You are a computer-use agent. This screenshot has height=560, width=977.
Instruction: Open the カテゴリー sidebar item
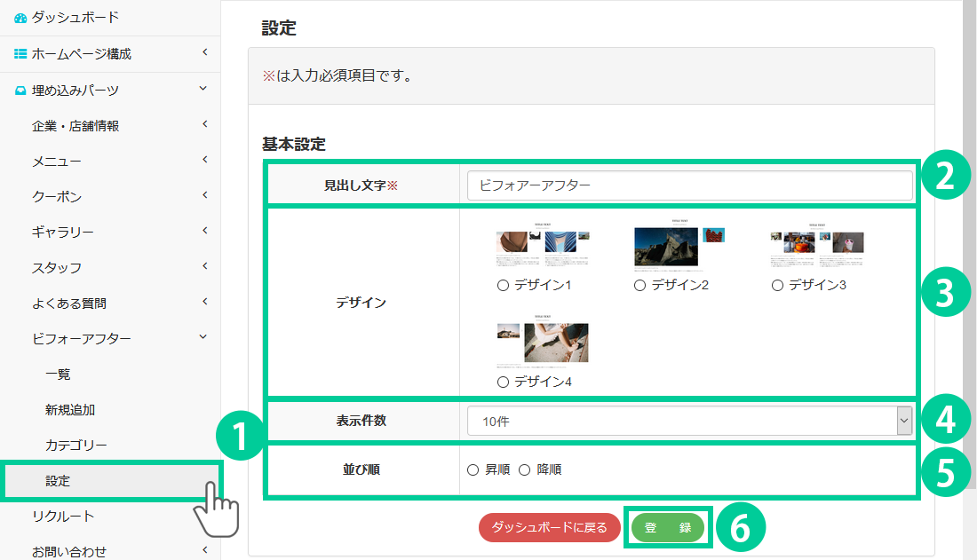point(76,446)
